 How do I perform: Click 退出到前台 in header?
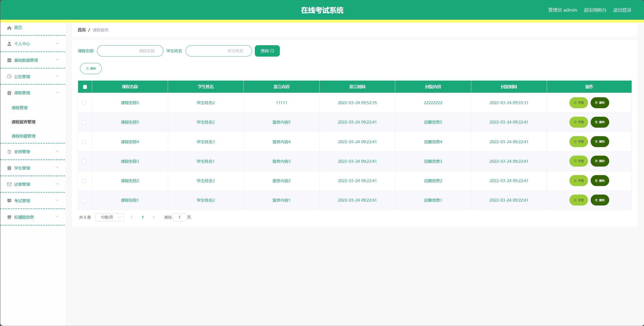pos(595,10)
